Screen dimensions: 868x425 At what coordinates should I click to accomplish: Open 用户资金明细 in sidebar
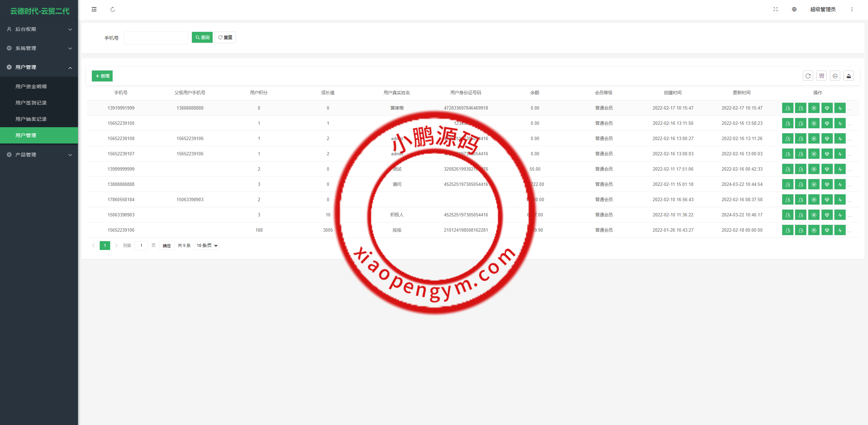31,86
